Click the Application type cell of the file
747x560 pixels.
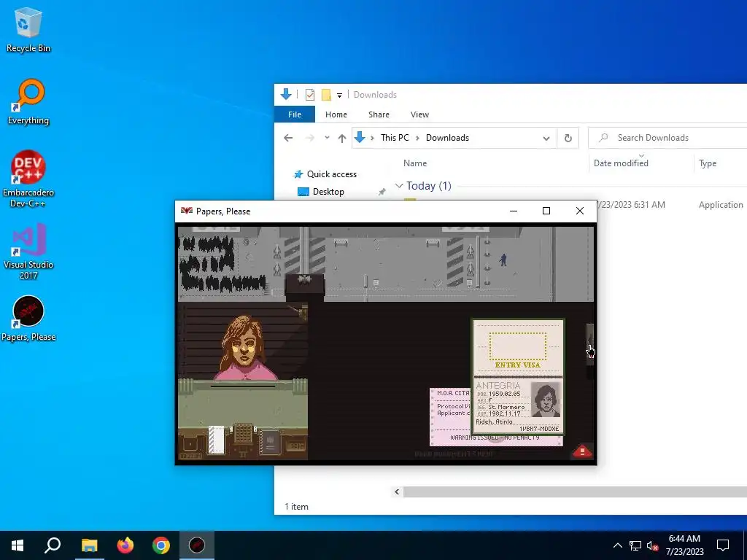pos(721,205)
